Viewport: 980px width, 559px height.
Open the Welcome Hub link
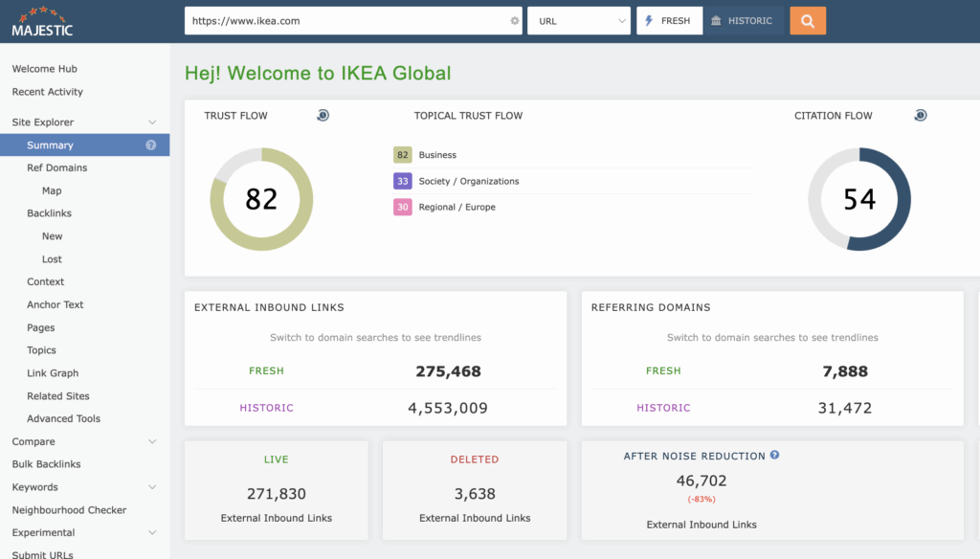44,69
